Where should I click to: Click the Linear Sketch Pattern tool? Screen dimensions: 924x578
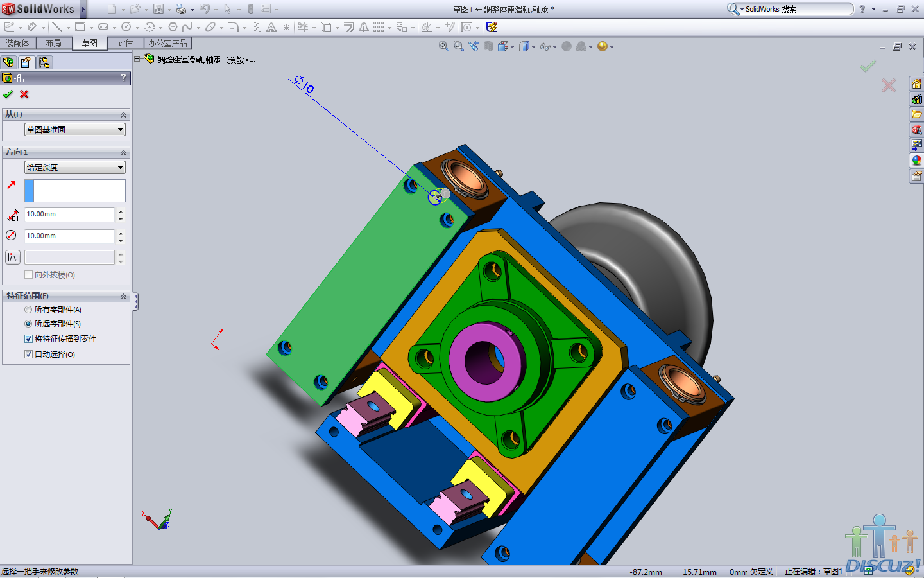(x=379, y=27)
